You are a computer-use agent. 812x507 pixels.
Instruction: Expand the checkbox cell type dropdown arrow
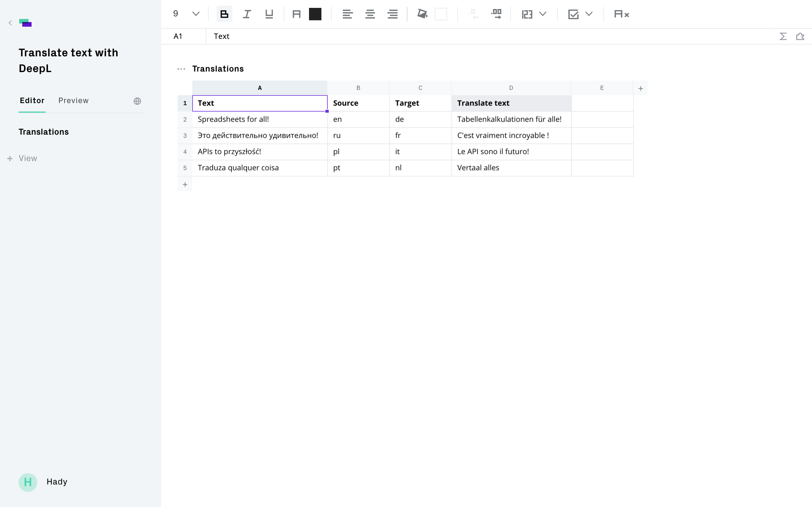click(x=589, y=14)
